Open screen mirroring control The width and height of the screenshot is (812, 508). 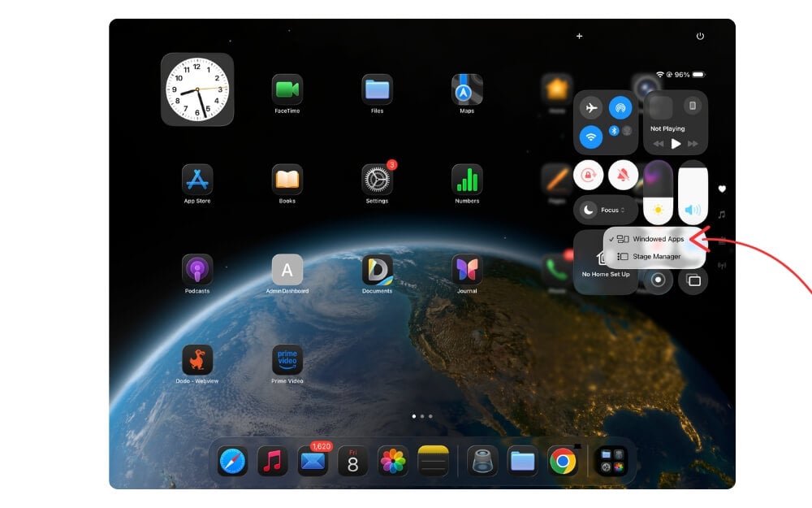point(693,280)
